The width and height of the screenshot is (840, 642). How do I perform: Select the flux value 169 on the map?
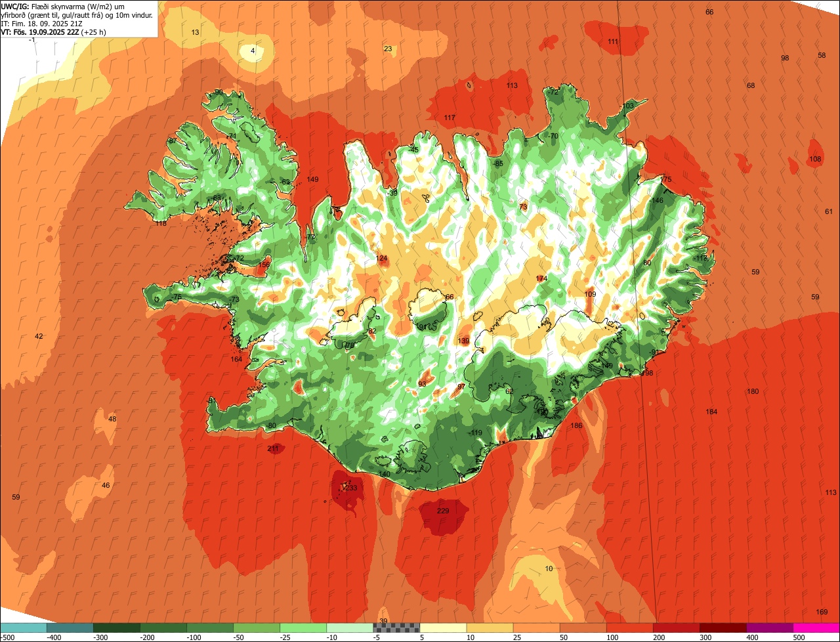(822, 612)
